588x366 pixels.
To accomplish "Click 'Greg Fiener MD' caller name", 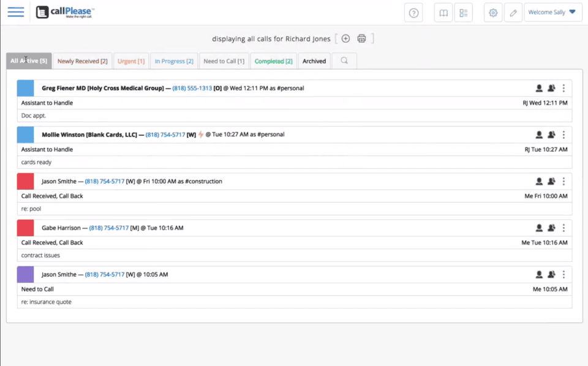I will (x=64, y=88).
